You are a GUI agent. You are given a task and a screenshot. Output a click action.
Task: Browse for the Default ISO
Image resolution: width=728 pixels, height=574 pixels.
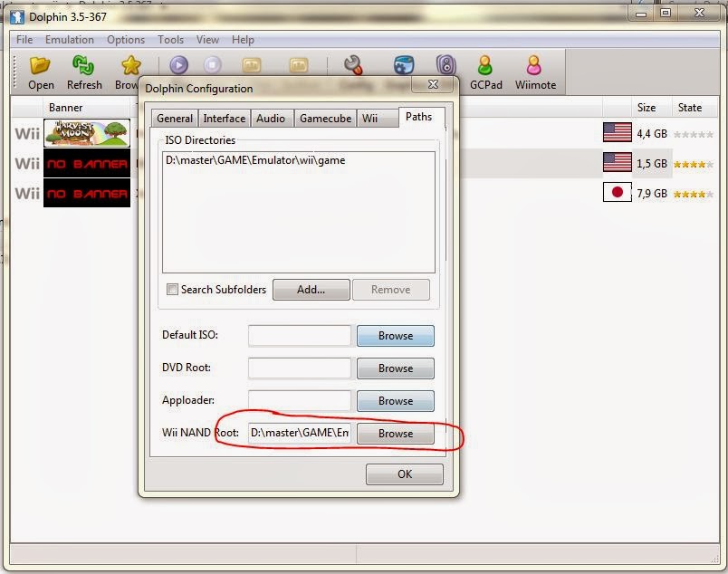396,336
